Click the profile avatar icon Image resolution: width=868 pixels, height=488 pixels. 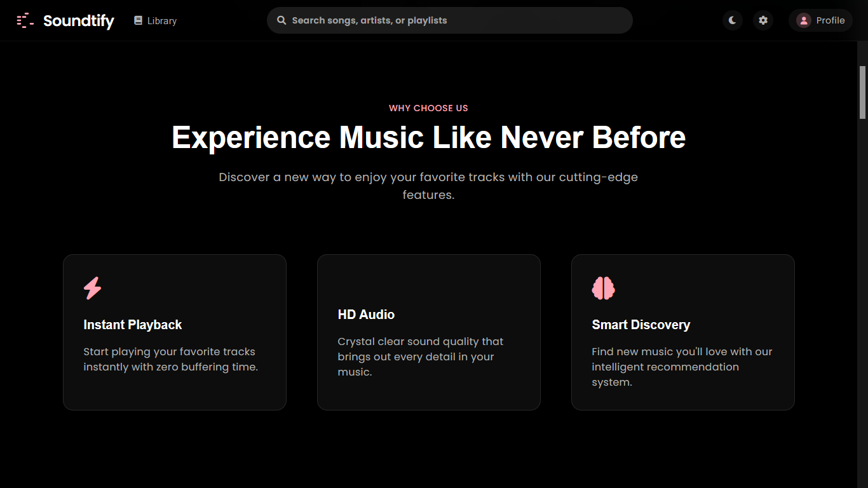pos(804,20)
